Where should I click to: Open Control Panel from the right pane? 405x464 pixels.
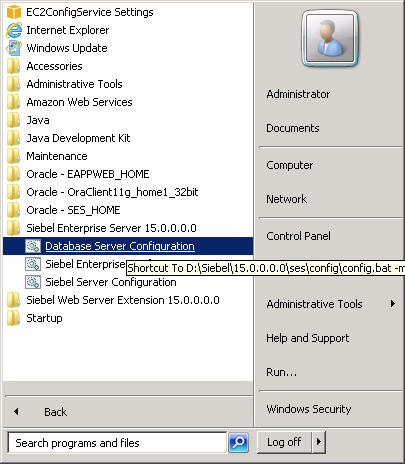pyautogui.click(x=298, y=236)
